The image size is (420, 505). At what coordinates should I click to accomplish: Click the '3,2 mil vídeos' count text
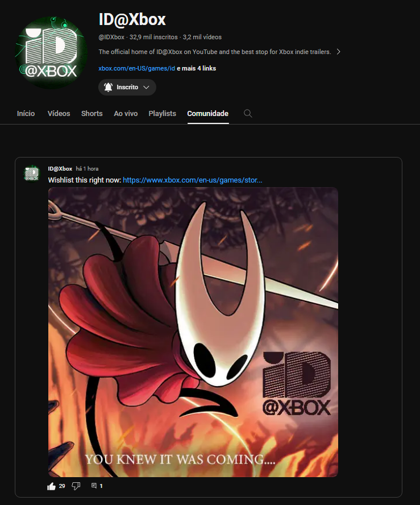202,37
